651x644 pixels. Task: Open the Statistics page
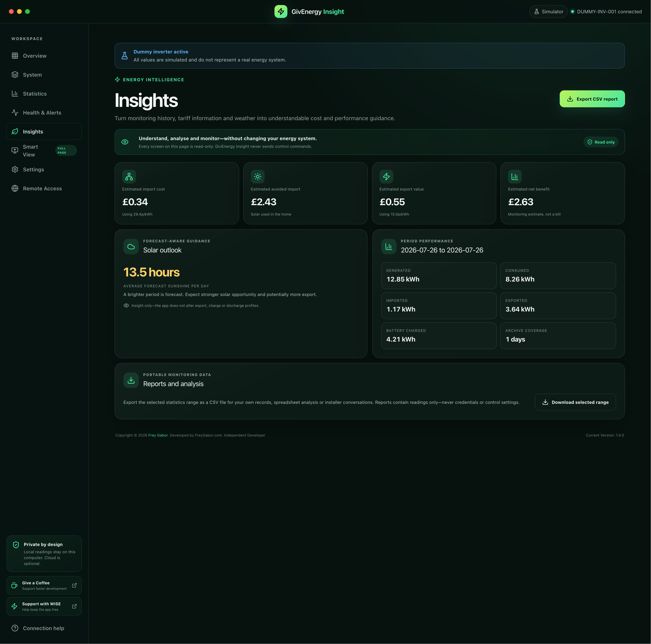(44, 94)
